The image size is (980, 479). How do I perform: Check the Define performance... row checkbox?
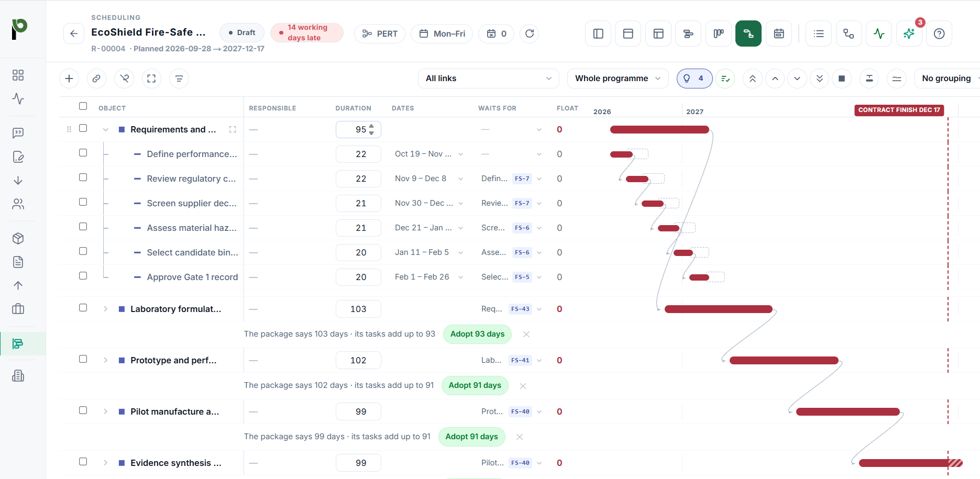pyautogui.click(x=83, y=153)
